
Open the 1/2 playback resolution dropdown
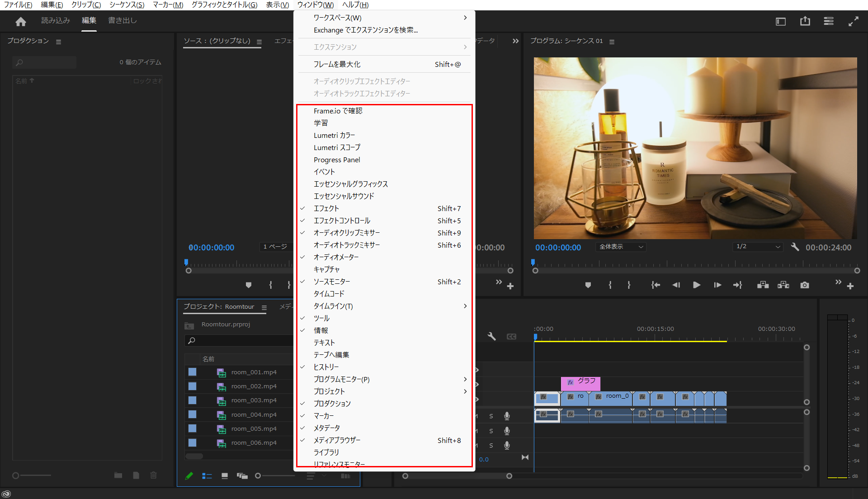(x=758, y=247)
